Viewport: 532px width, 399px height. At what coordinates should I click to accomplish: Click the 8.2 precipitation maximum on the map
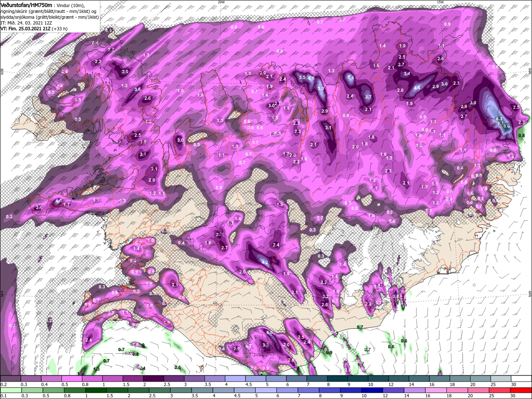pos(500,118)
